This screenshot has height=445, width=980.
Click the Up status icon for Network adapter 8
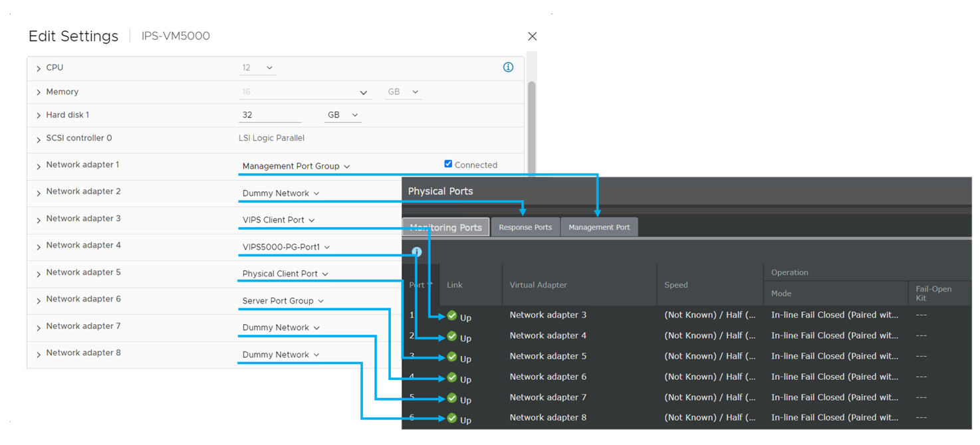pos(452,418)
